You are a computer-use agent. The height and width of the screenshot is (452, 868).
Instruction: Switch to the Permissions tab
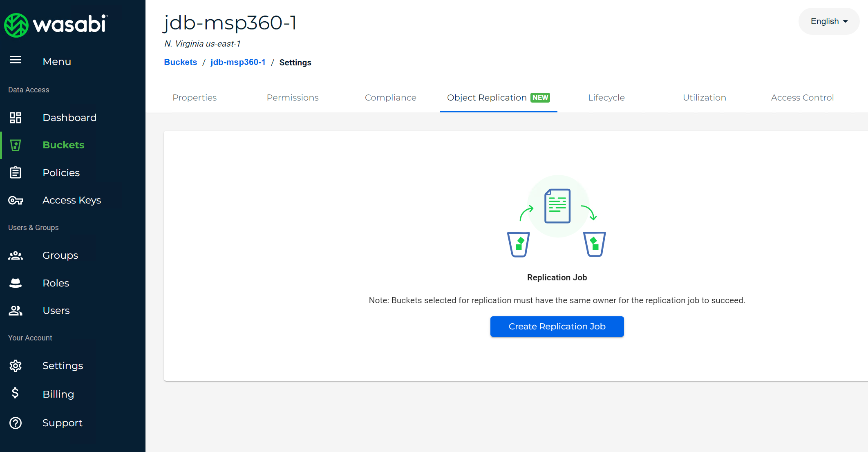293,98
